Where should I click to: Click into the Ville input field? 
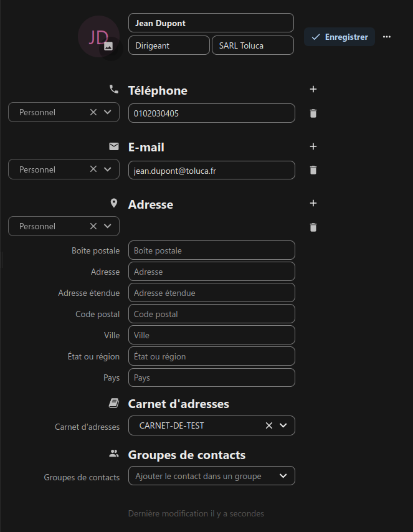212,335
